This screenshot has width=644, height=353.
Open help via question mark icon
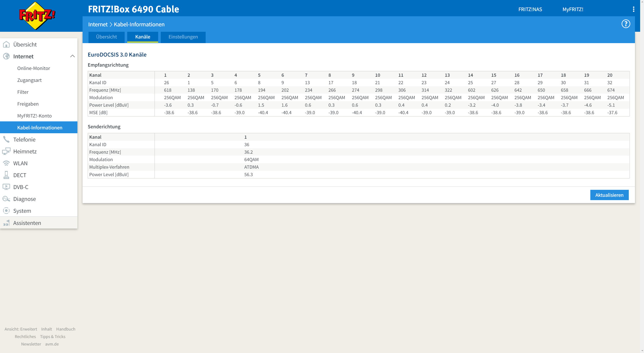tap(626, 24)
